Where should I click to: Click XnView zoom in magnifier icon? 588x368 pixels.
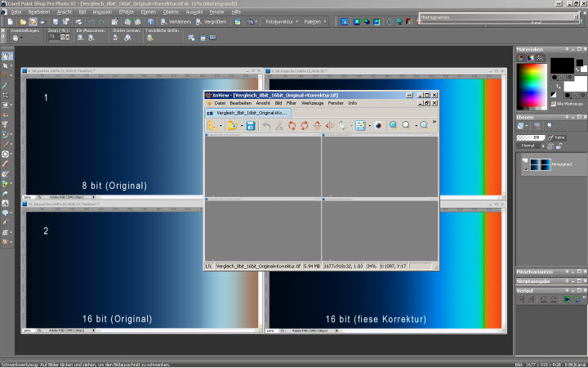point(393,125)
